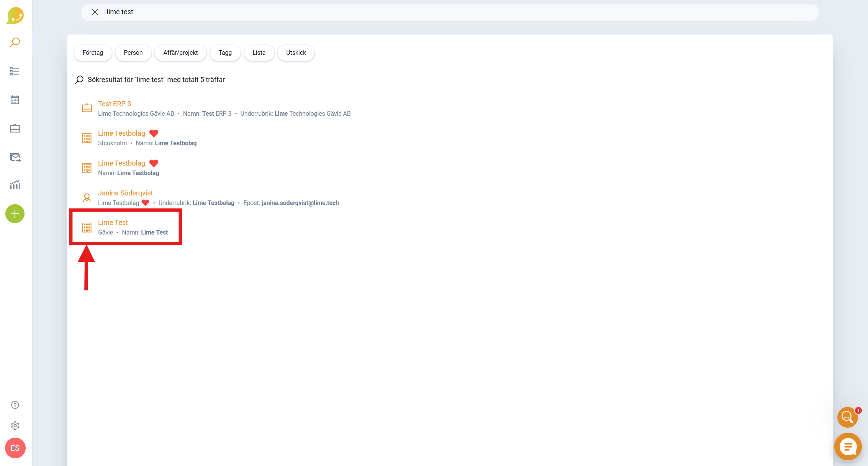Open the deals briefcase sidebar icon
This screenshot has height=466, width=868.
point(15,128)
